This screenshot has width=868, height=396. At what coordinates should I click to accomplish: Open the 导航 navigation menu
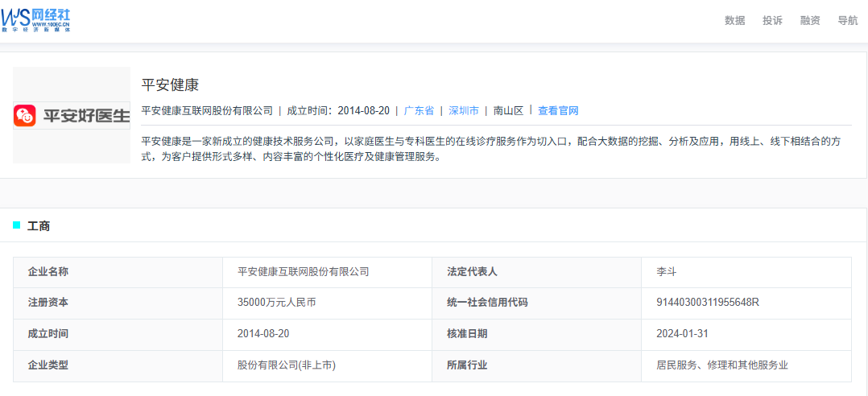coord(848,21)
